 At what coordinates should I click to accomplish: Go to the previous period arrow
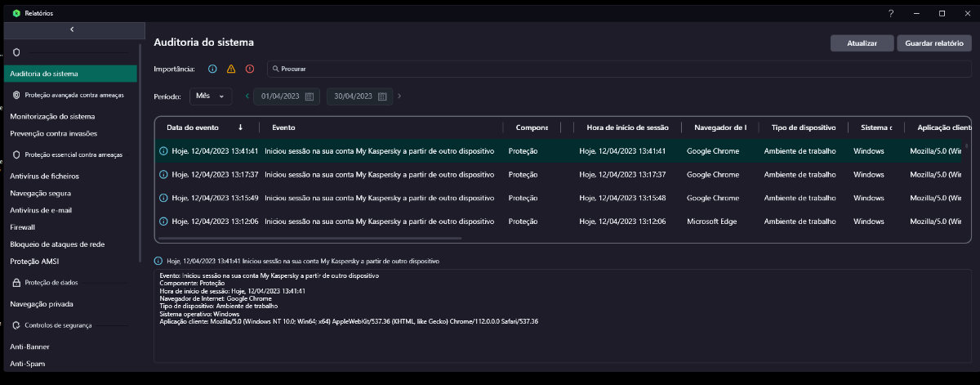click(x=247, y=96)
